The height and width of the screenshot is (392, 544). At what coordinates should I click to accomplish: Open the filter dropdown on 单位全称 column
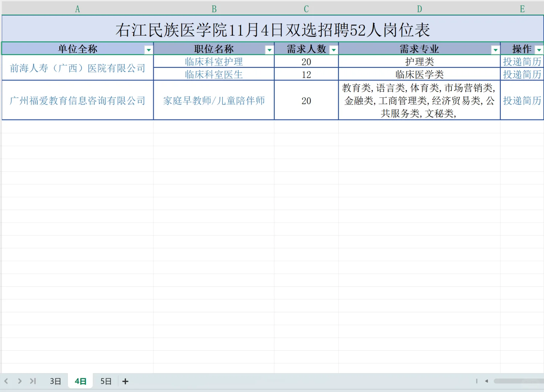[x=149, y=49]
